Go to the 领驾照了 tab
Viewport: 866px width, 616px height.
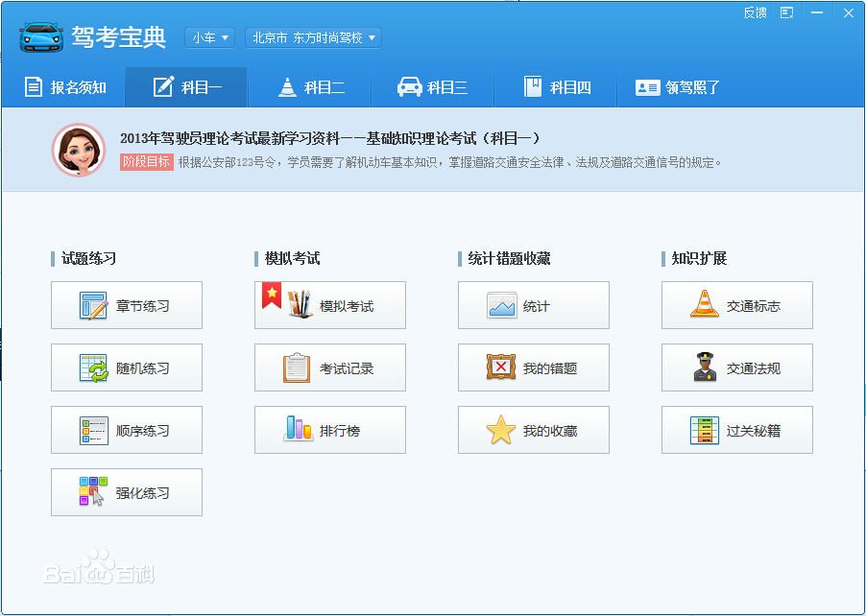[686, 86]
